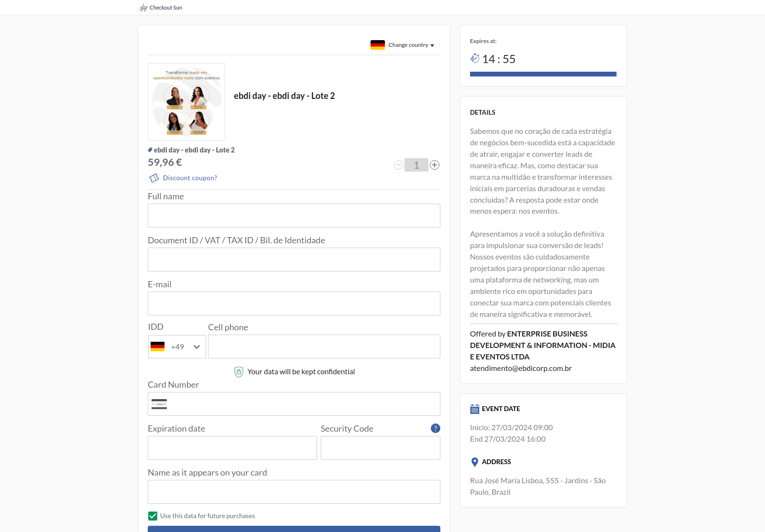Click the 14 : 55 countdown text
The height and width of the screenshot is (532, 765).
pos(499,59)
